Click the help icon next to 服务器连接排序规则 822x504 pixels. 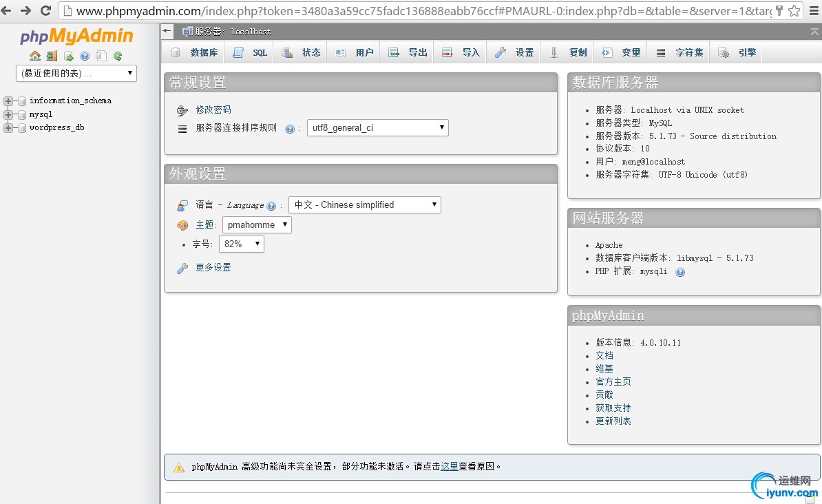289,129
